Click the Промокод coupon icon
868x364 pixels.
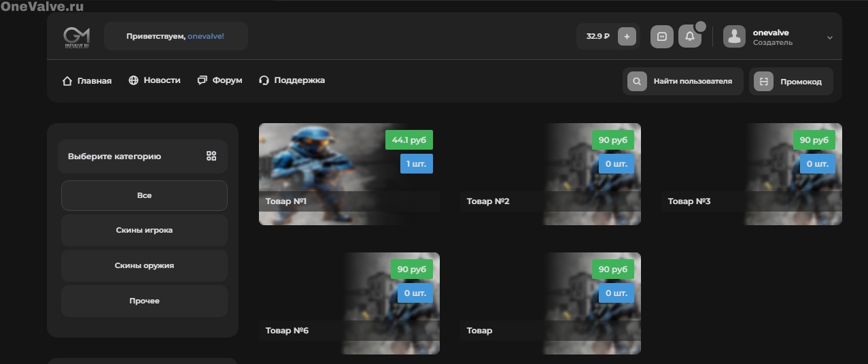coord(763,82)
